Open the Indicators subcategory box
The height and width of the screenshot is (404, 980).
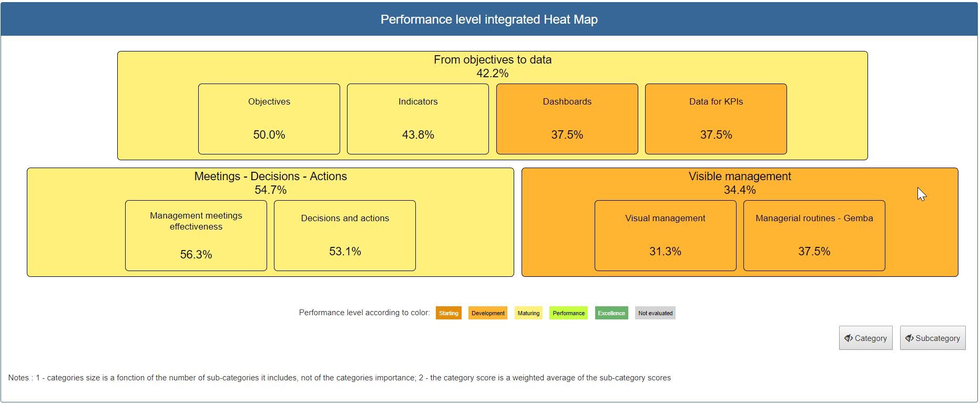417,119
